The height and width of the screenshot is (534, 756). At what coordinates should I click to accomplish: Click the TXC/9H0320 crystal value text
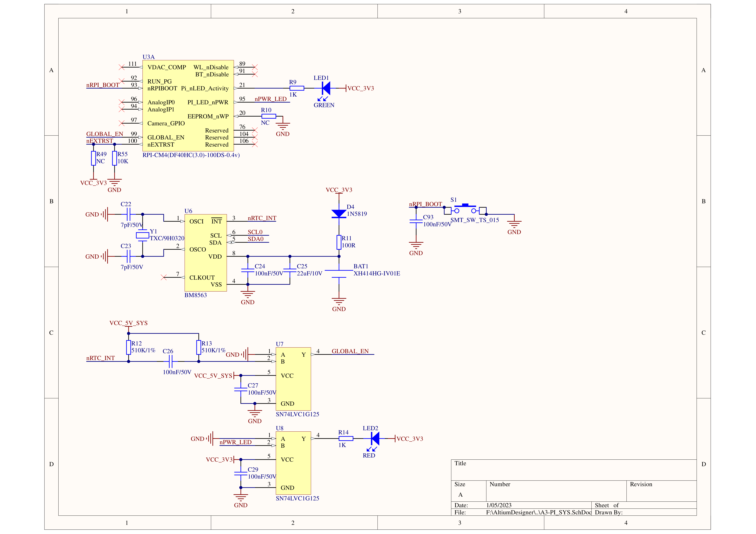pyautogui.click(x=167, y=238)
